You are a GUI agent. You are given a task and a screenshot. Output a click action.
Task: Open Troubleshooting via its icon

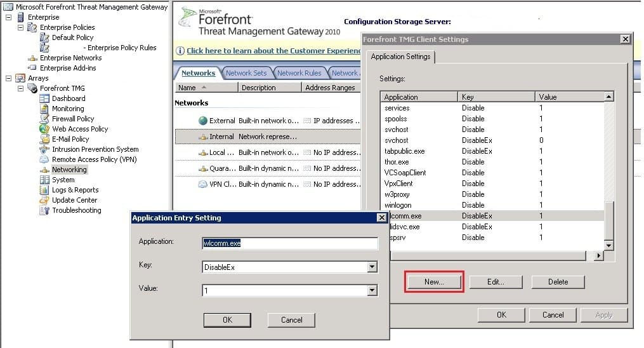tap(44, 210)
